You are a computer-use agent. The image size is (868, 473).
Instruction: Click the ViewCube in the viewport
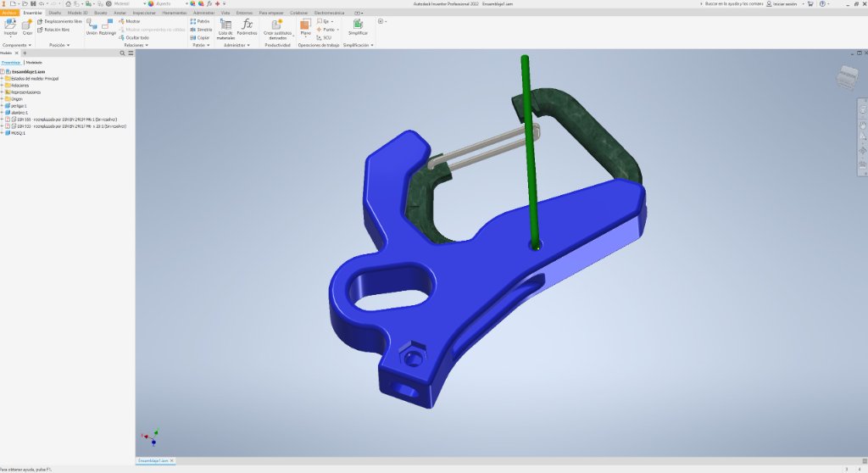tap(847, 77)
